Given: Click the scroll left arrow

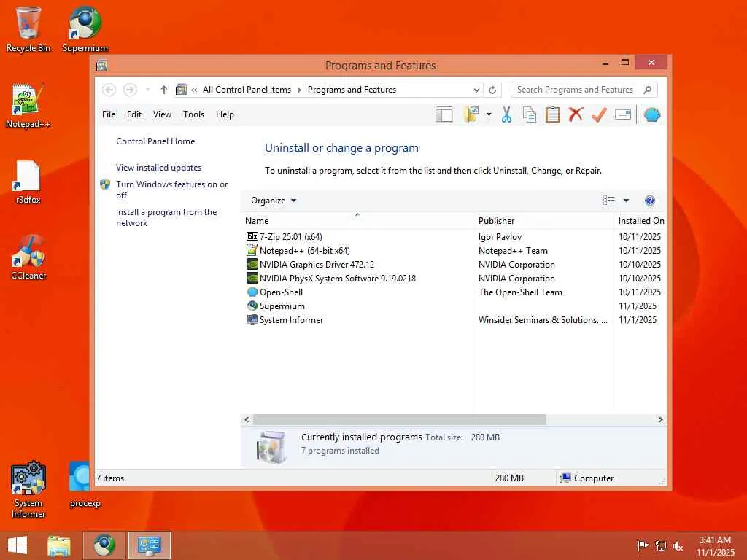Looking at the screenshot, I should (247, 419).
